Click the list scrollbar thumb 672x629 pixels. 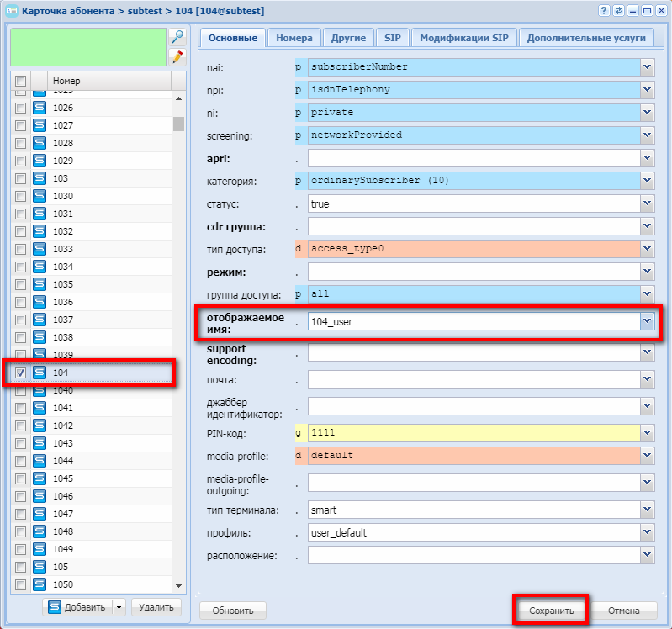[178, 124]
